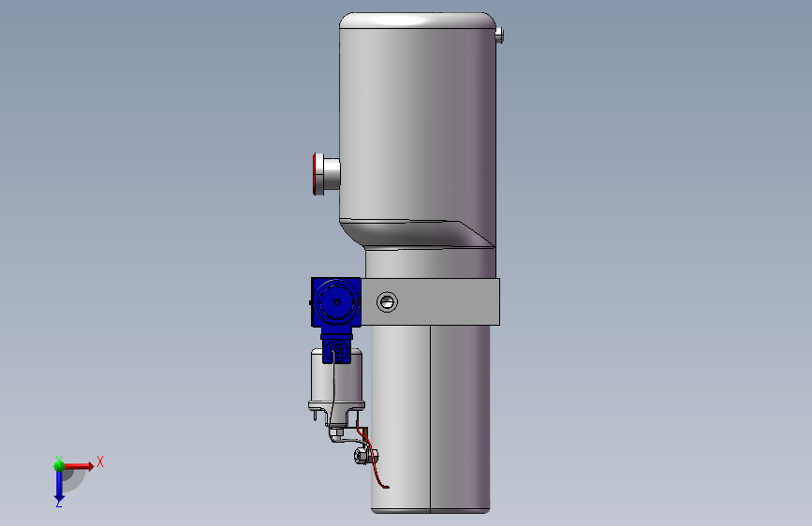This screenshot has width=812, height=526.
Task: Click the slotted screw head on the gray clamp band
Action: click(387, 301)
